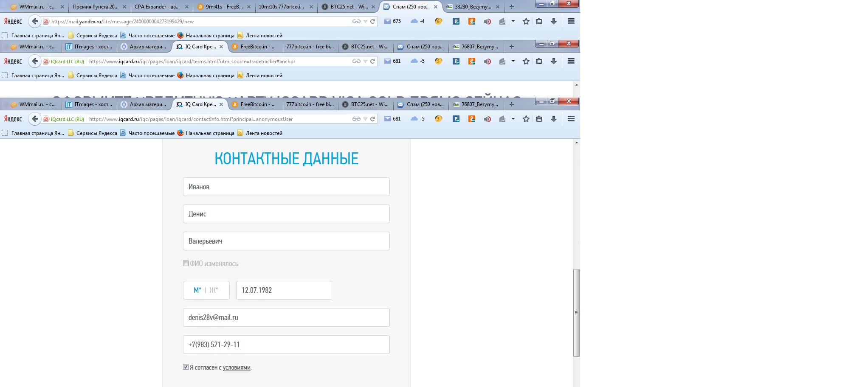Go back in the mail.yandex.ru window
The width and height of the screenshot is (868, 387).
(35, 21)
